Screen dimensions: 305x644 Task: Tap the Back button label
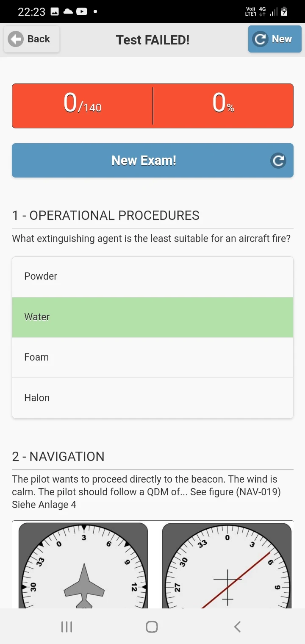click(39, 39)
